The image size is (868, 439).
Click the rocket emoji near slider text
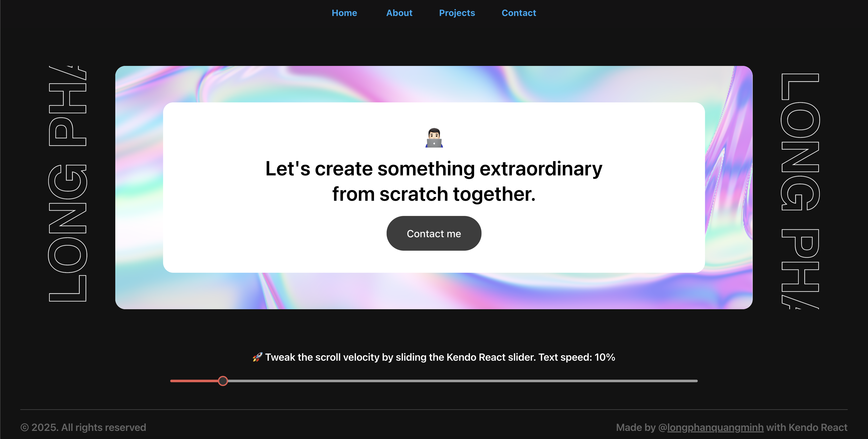pos(257,357)
